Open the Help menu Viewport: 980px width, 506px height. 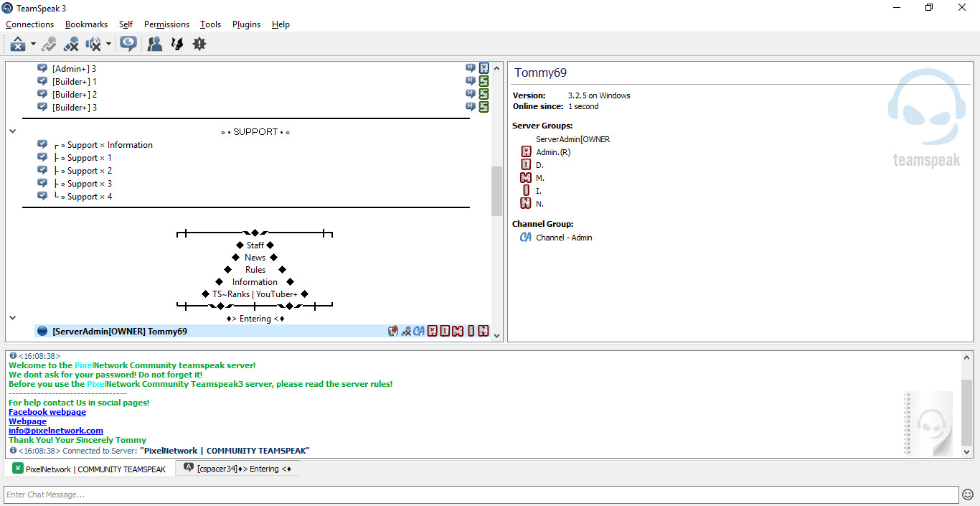click(x=281, y=24)
